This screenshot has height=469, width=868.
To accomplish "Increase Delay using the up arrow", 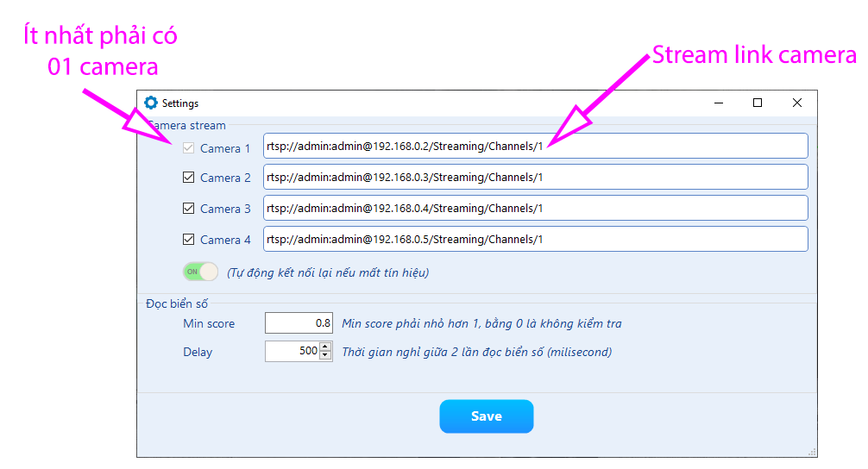I will click(325, 347).
